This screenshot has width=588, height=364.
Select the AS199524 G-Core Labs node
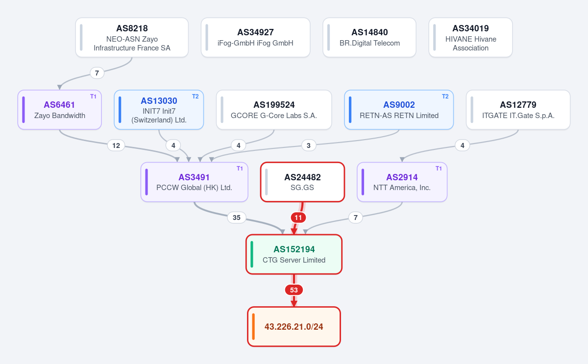pyautogui.click(x=274, y=110)
